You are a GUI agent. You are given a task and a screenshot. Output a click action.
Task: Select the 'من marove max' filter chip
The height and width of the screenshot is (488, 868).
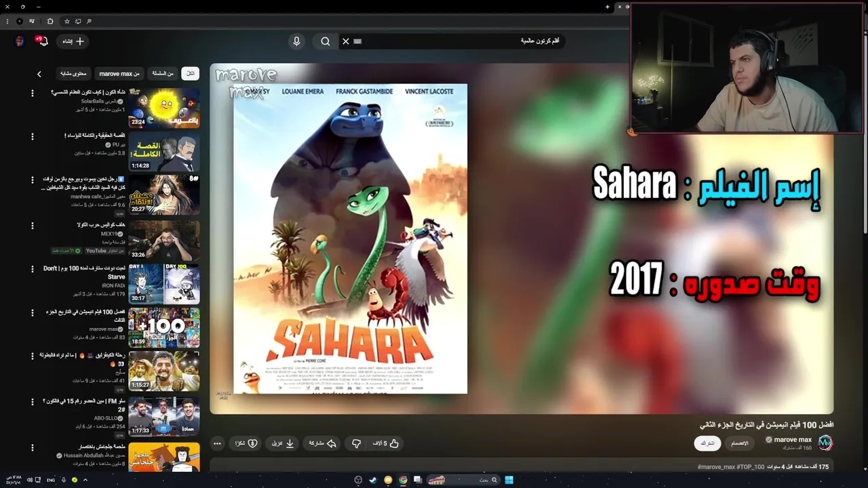point(119,73)
